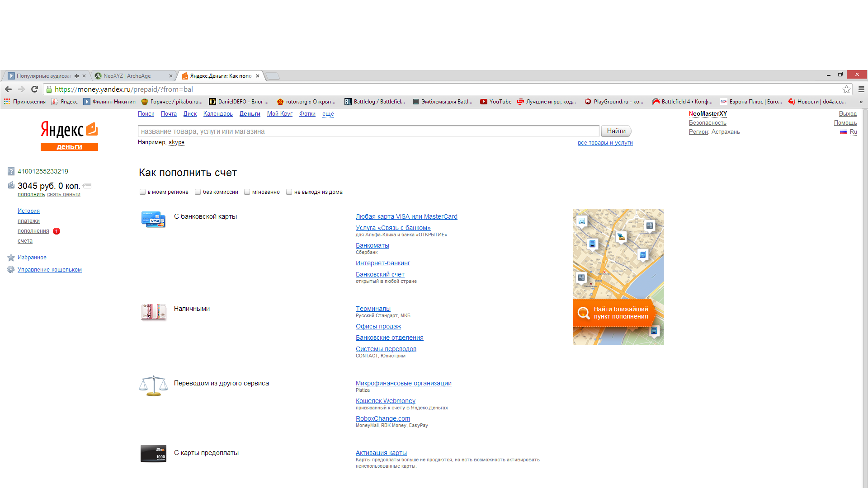This screenshot has height=488, width=868.
Task: Switch to NeoXYZ ArcheAge tab
Action: [x=133, y=76]
